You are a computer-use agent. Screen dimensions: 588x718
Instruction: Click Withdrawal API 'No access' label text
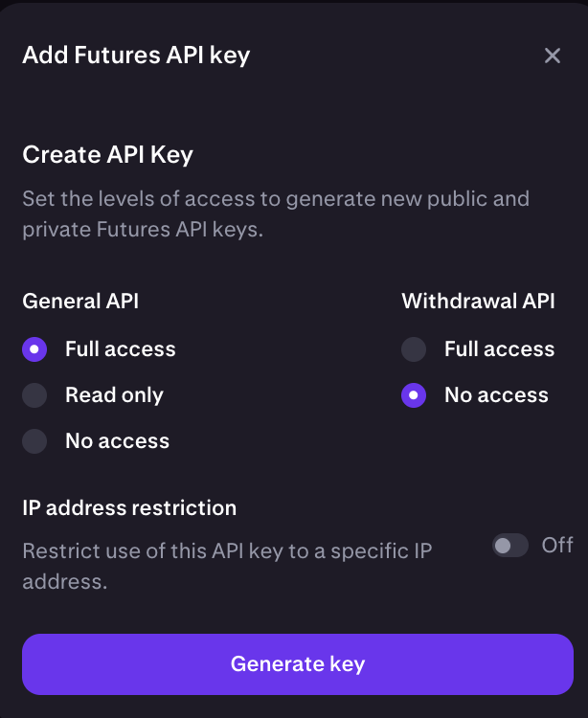[496, 395]
